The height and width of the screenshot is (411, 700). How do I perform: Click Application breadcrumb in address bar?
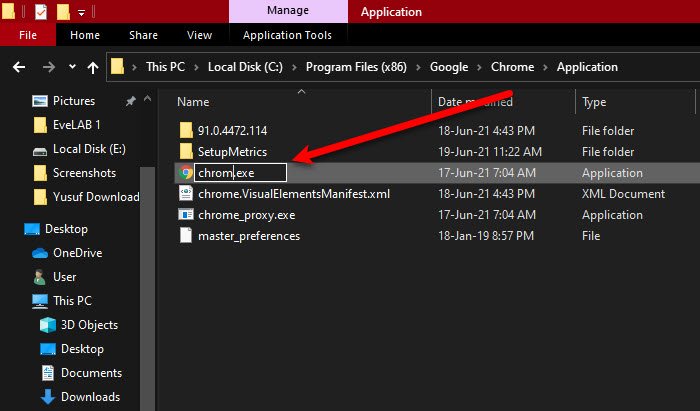click(587, 67)
